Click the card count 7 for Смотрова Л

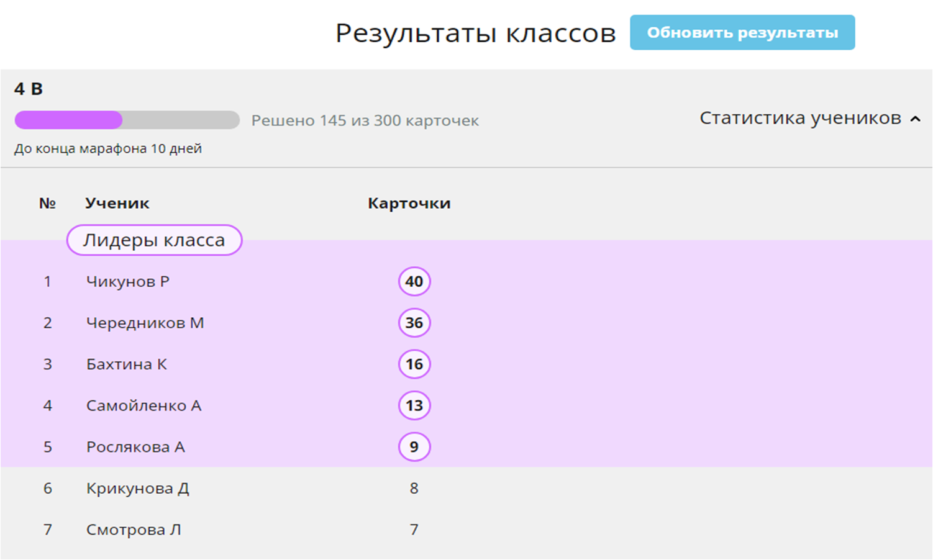[414, 529]
